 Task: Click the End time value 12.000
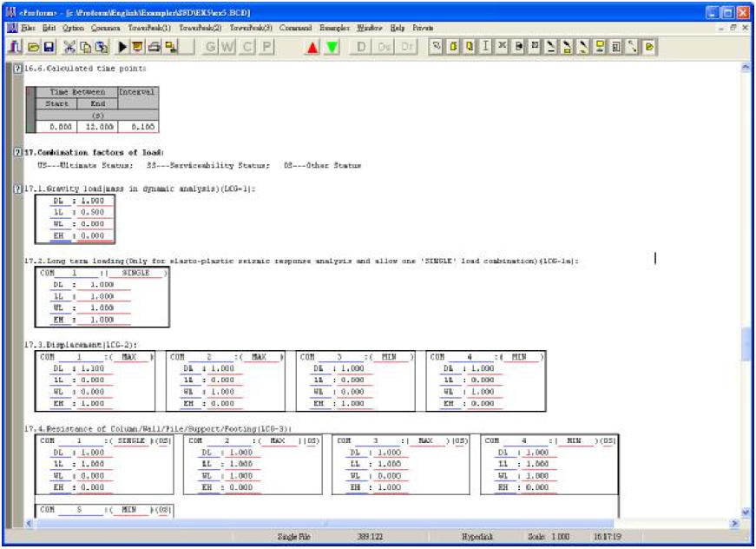[98, 127]
